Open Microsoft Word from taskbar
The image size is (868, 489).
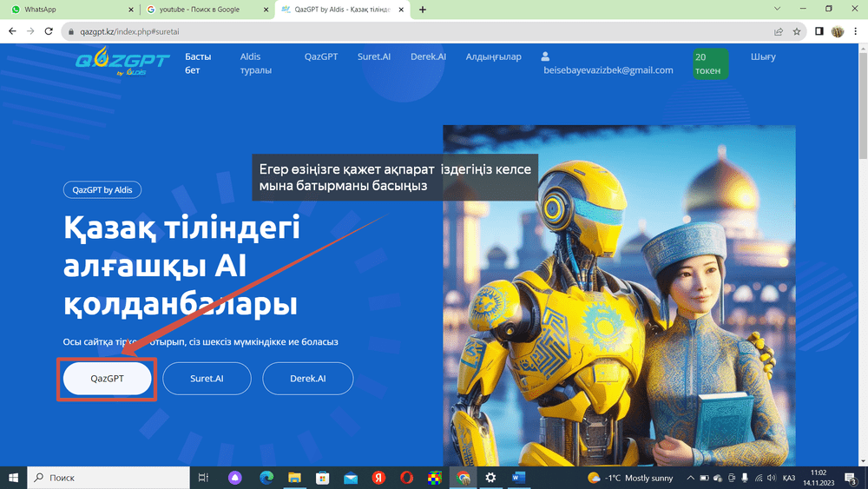pos(519,478)
